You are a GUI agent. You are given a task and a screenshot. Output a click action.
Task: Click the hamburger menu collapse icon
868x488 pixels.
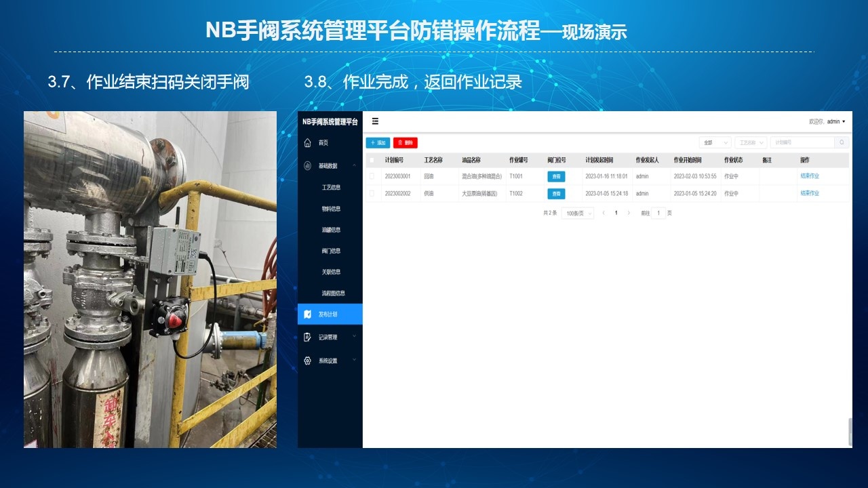tap(375, 121)
